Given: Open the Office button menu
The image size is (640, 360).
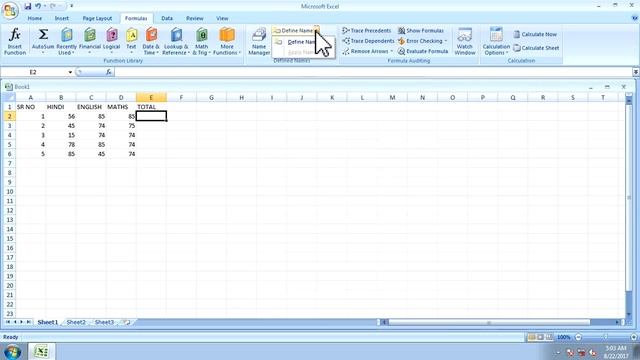Looking at the screenshot, I should click(10, 10).
